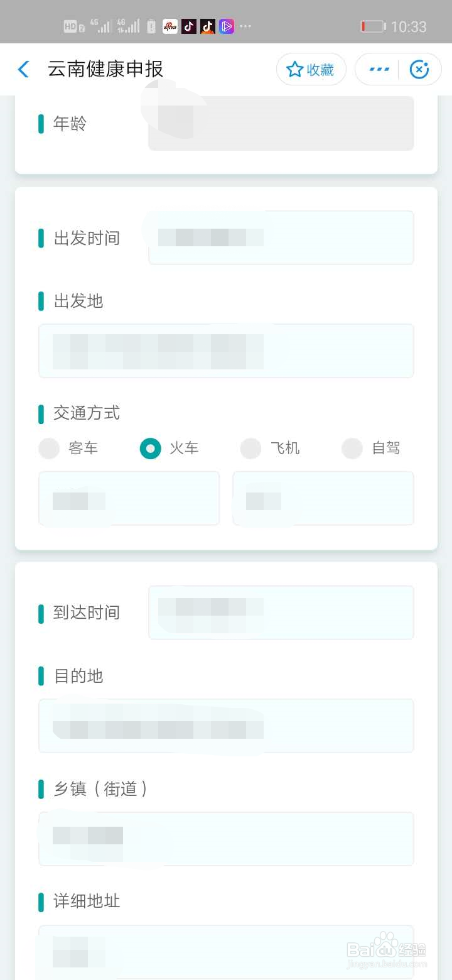Tap the back arrow icon
Screen dimensions: 452x980
(x=24, y=69)
